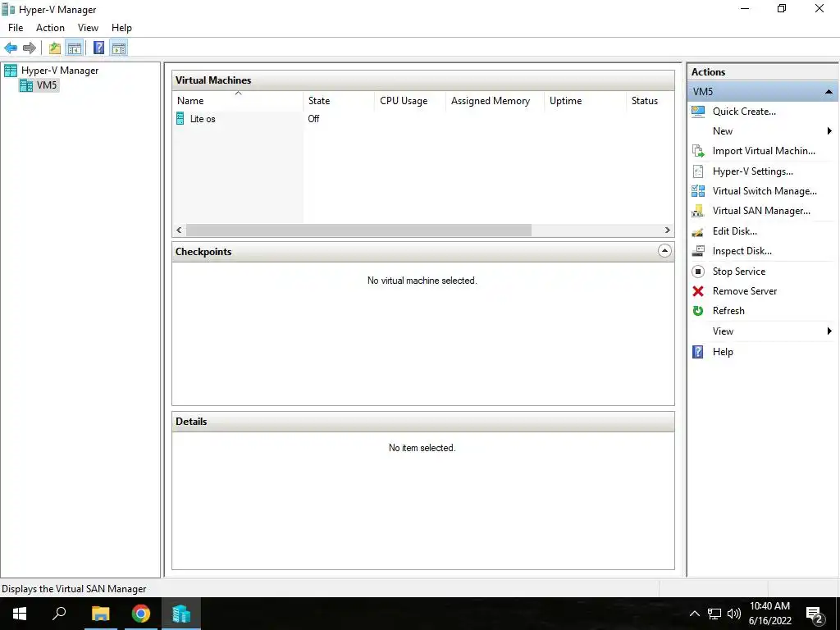The width and height of the screenshot is (840, 630).
Task: Click the Inspect Disk icon
Action: [x=698, y=251]
